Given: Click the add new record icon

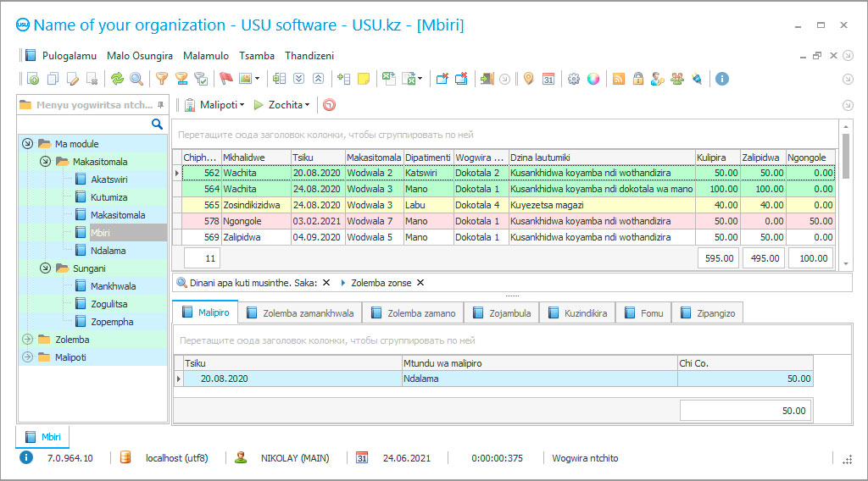Looking at the screenshot, I should (33, 79).
